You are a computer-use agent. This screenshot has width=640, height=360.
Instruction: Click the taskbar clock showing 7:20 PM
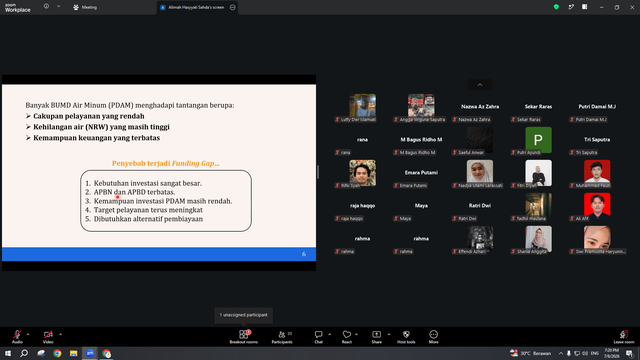(611, 353)
